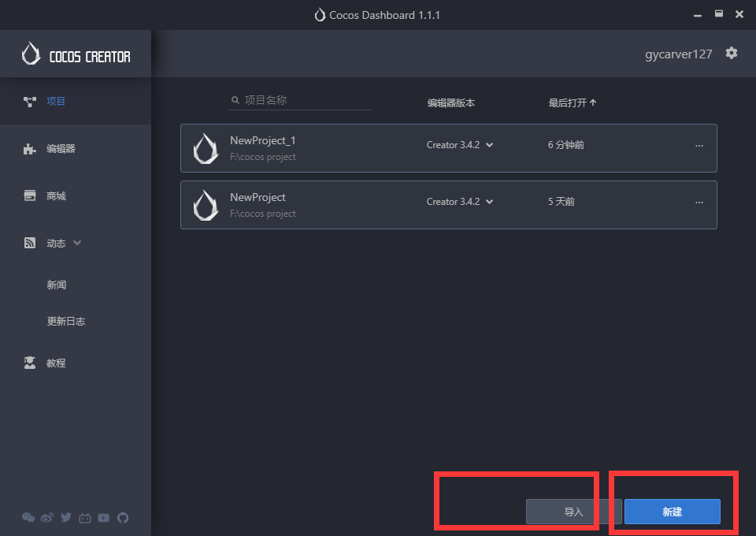
Task: Click the graduate icon beside 教程
Action: (30, 363)
